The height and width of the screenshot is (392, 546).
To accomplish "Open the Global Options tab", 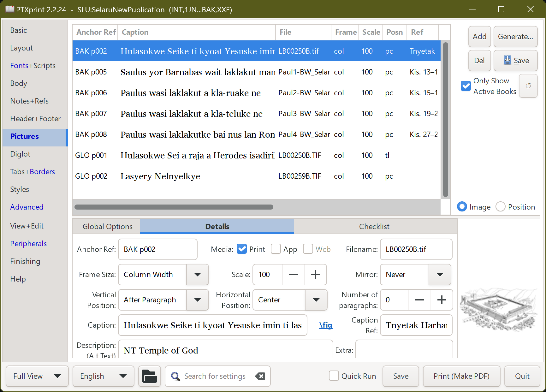I will click(107, 226).
